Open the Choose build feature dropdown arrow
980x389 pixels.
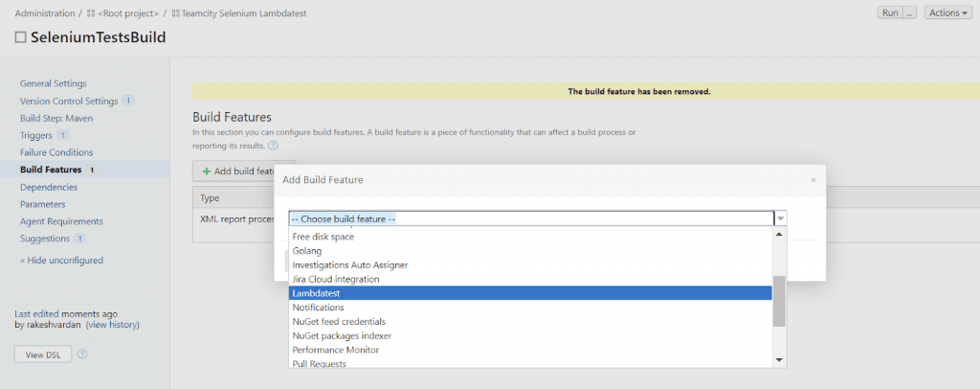point(781,218)
